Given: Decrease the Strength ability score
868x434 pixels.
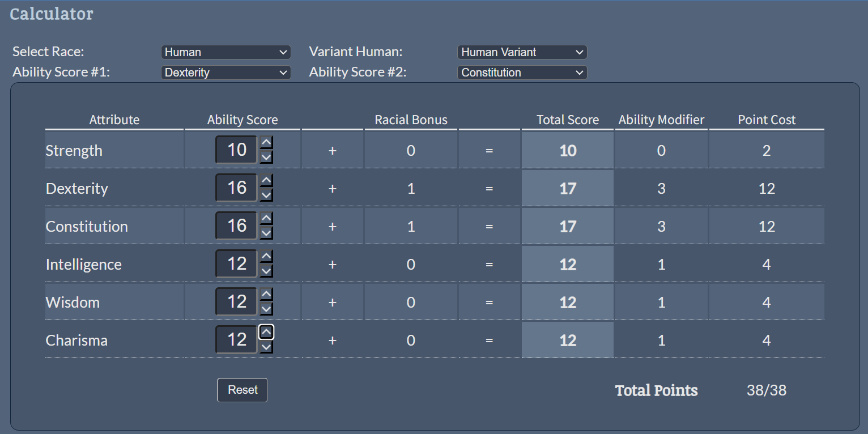Looking at the screenshot, I should pos(266,157).
